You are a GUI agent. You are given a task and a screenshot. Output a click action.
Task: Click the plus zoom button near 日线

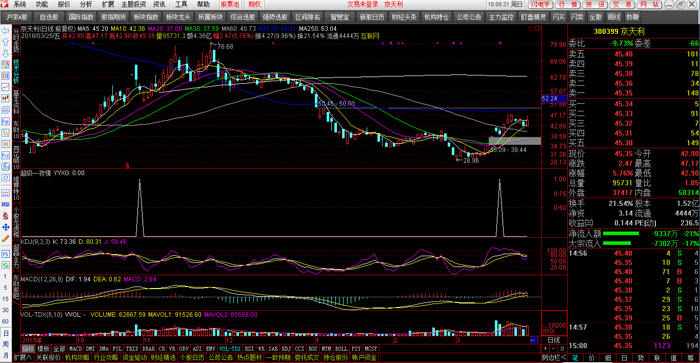(x=545, y=349)
